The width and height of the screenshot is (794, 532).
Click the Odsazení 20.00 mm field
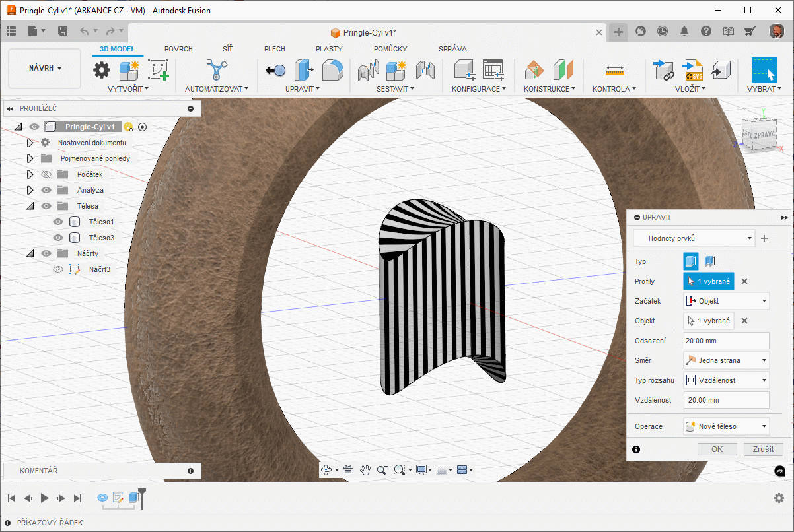(x=727, y=341)
